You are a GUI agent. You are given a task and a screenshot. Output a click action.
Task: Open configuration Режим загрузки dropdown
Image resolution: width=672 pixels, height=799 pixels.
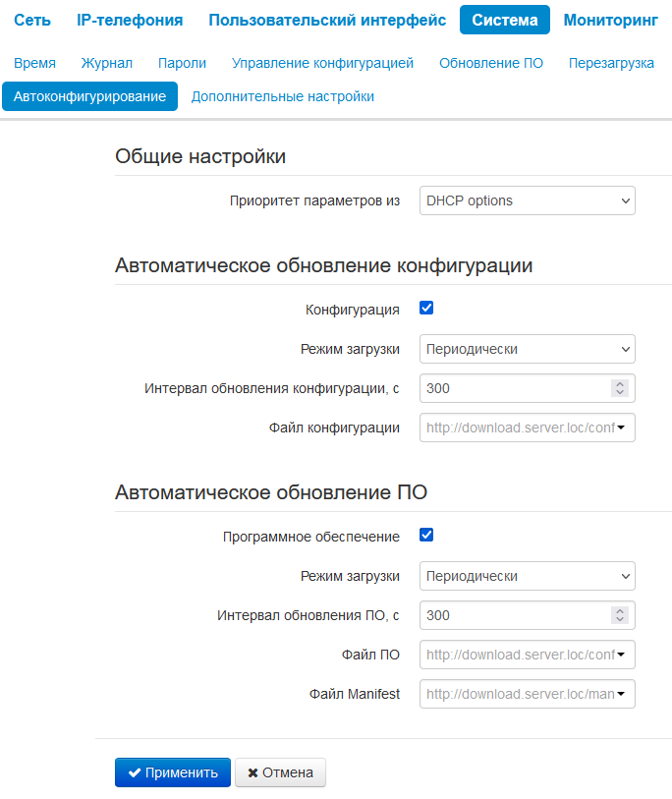coord(527,349)
